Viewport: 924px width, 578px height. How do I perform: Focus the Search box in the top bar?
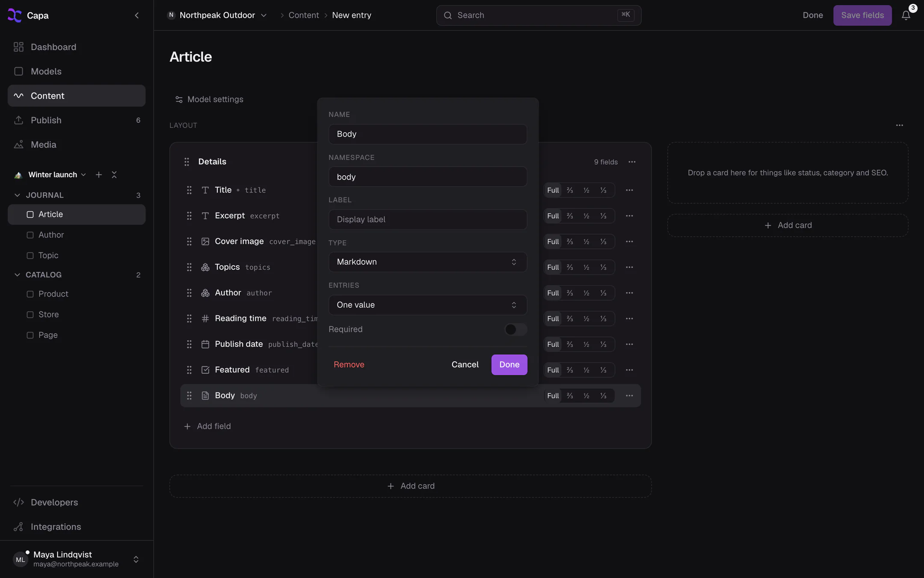539,15
